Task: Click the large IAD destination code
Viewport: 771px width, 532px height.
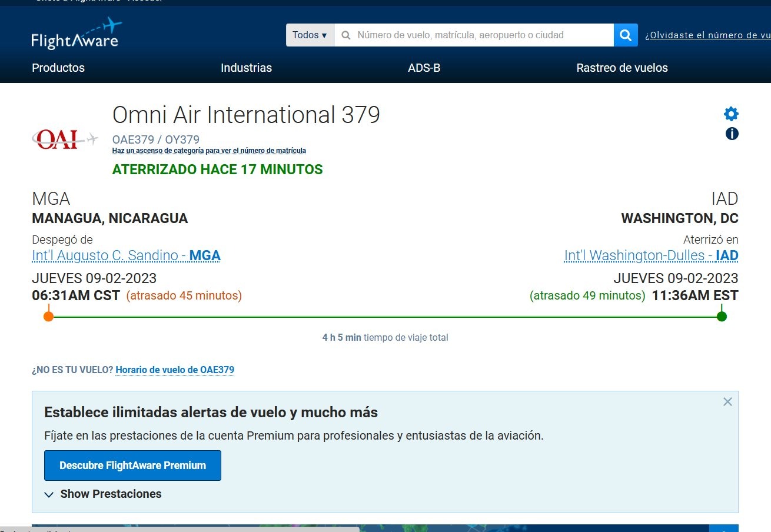Action: pos(725,198)
